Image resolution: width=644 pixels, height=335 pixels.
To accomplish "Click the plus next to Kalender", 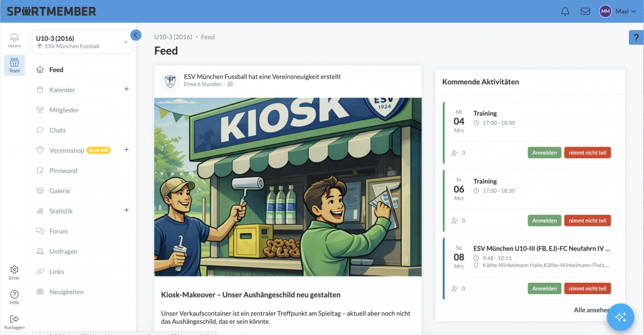I will point(126,89).
